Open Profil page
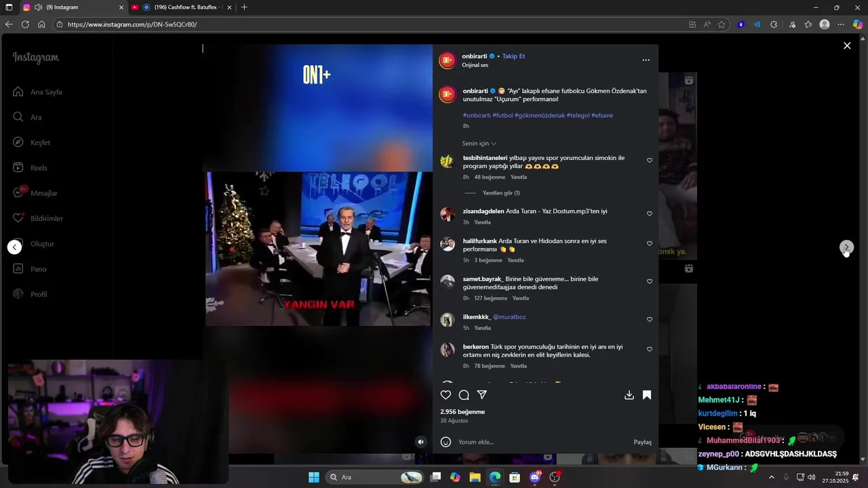Screen dimensions: 868x488 tap(30, 294)
